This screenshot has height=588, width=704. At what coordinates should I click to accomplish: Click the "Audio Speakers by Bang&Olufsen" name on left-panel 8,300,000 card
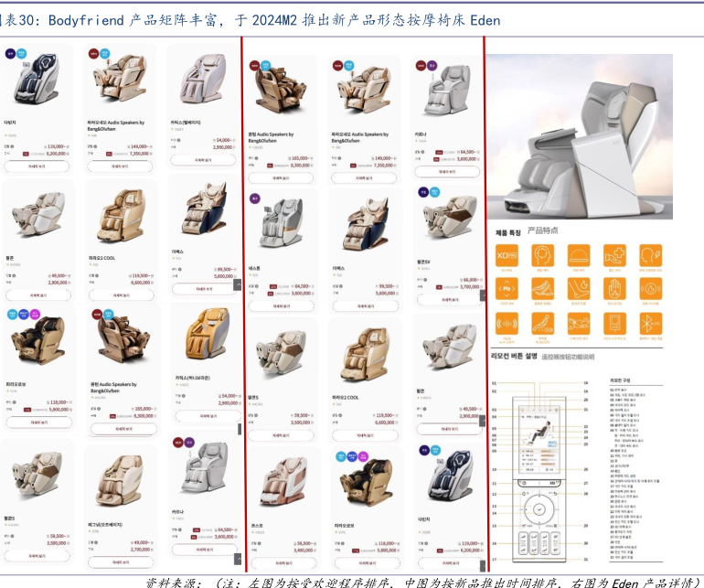pyautogui.click(x=113, y=388)
